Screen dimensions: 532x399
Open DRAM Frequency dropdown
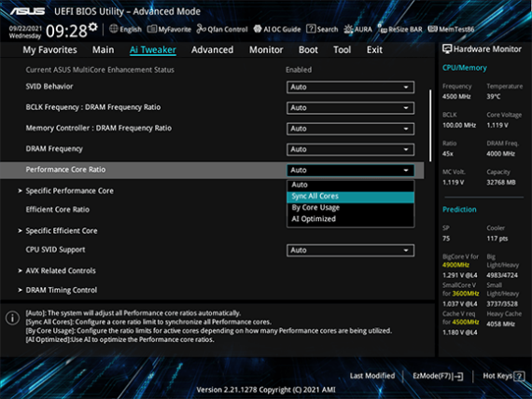pos(350,149)
